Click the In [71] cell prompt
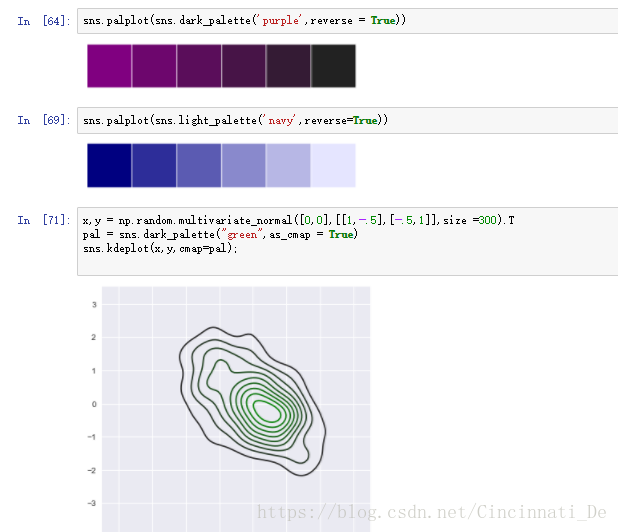Viewport: 618px width, 532px height. 44,220
